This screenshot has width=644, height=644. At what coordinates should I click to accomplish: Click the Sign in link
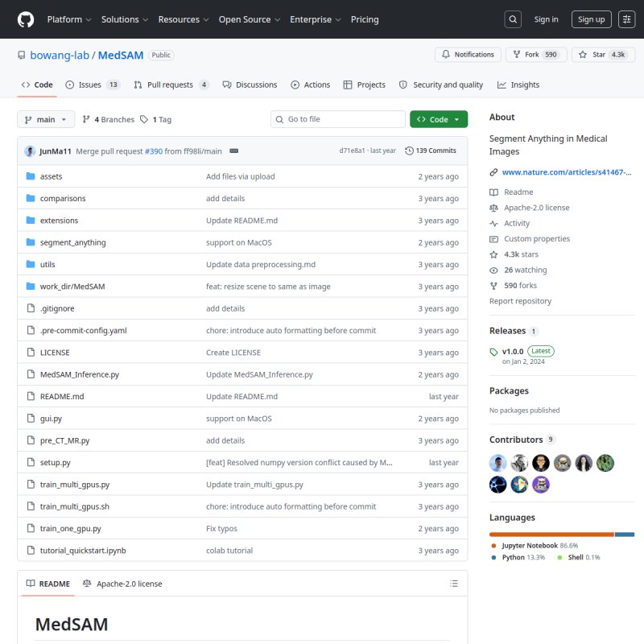click(546, 19)
